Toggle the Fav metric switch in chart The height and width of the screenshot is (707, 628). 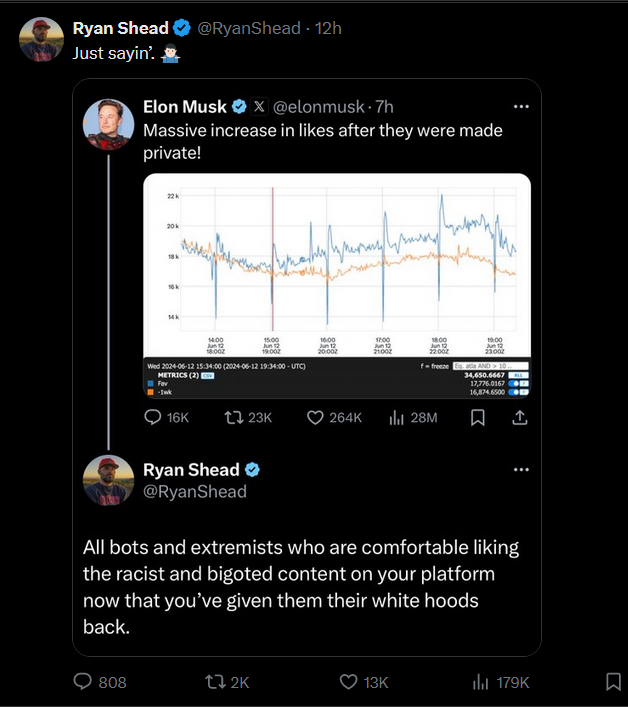pos(517,384)
